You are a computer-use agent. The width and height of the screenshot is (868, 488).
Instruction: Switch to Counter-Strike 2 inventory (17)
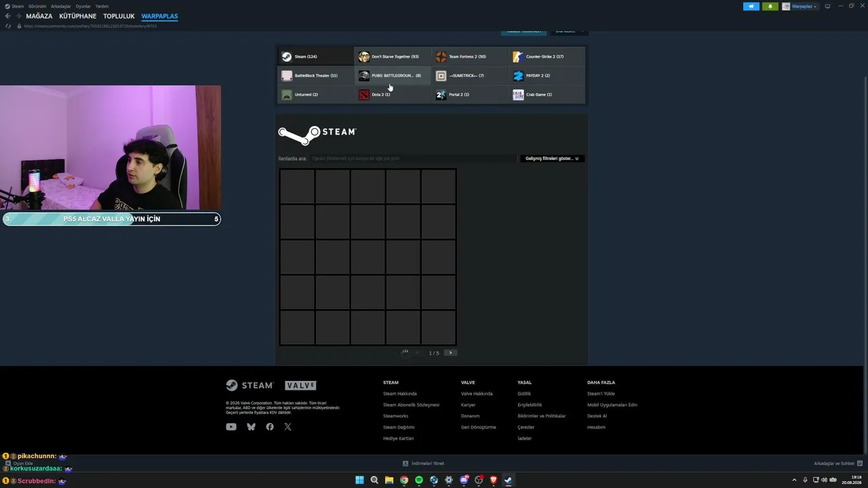pos(547,56)
